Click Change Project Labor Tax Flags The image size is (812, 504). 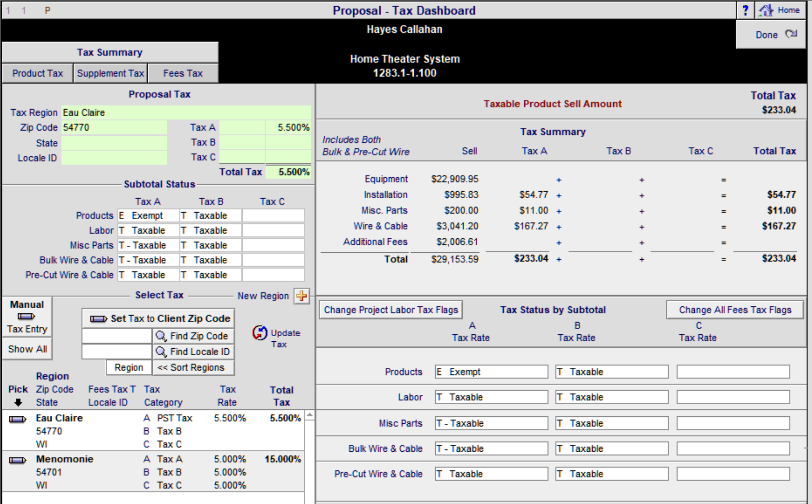(391, 310)
